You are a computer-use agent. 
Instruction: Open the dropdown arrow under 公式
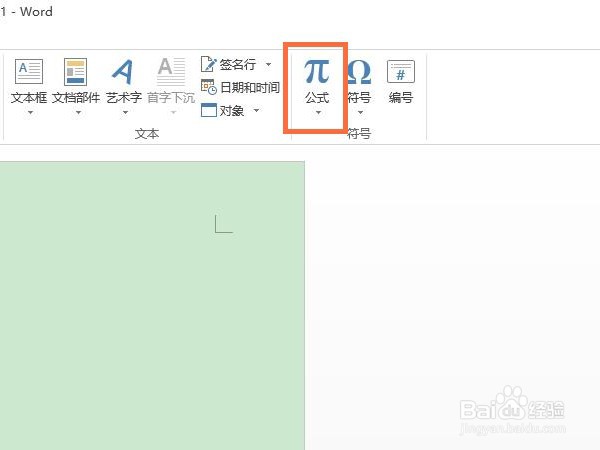[318, 112]
